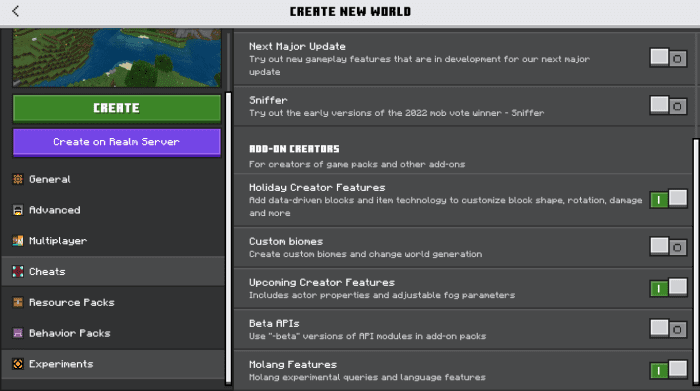Turn off Upcoming Creator Features toggle

(x=668, y=288)
